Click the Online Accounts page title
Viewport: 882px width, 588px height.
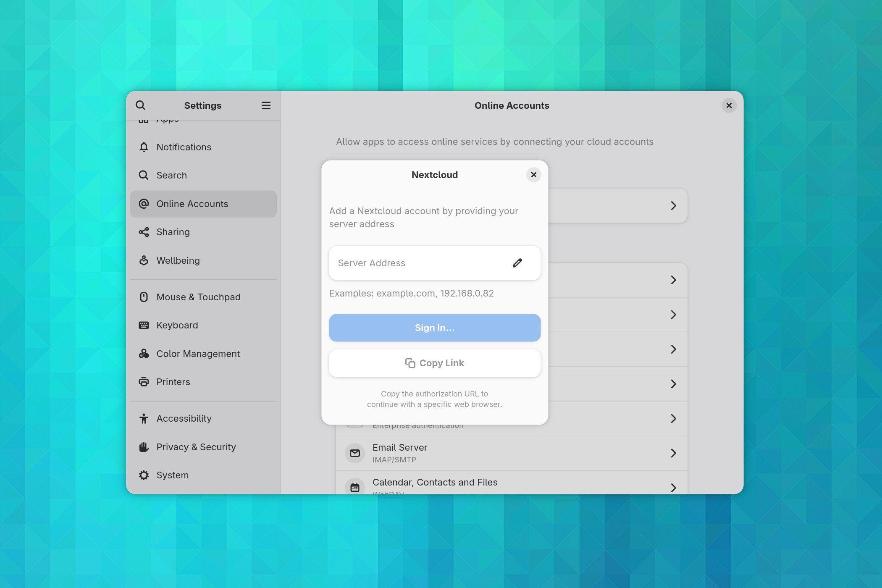pyautogui.click(x=512, y=105)
